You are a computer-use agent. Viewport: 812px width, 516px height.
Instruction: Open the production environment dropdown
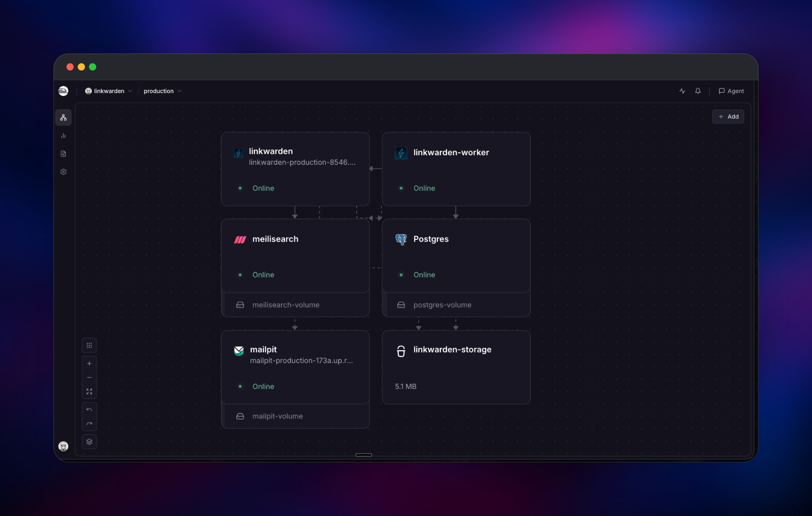tap(162, 91)
